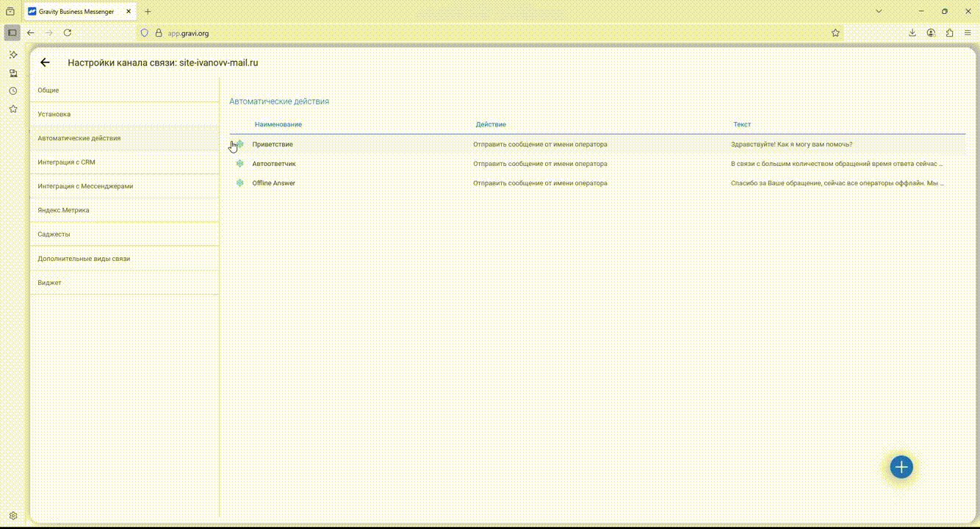
Task: Open the Общие settings section
Action: point(48,90)
